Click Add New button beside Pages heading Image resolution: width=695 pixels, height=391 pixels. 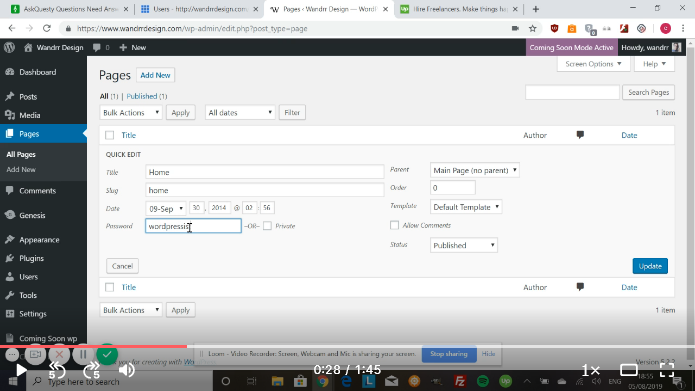point(155,75)
